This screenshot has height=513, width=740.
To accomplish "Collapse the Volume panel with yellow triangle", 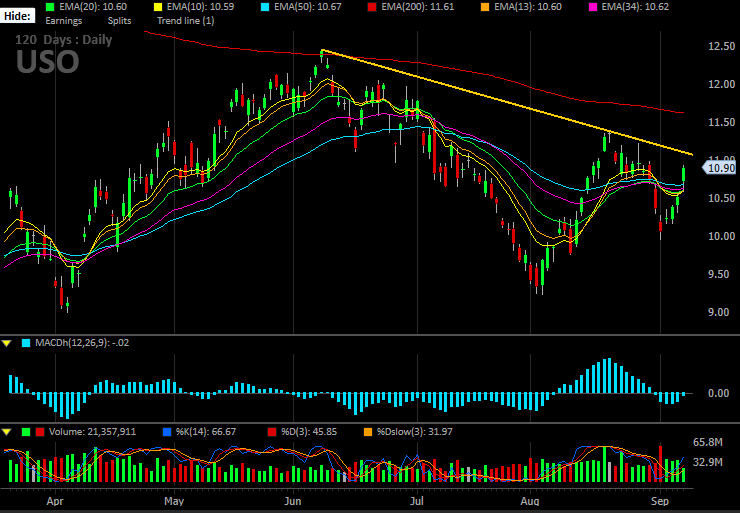I will click(x=7, y=432).
